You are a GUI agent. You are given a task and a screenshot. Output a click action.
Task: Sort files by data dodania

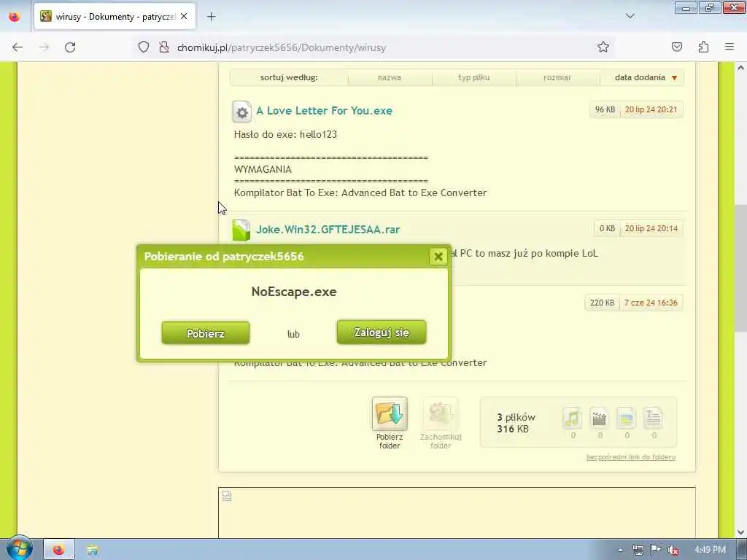(641, 77)
